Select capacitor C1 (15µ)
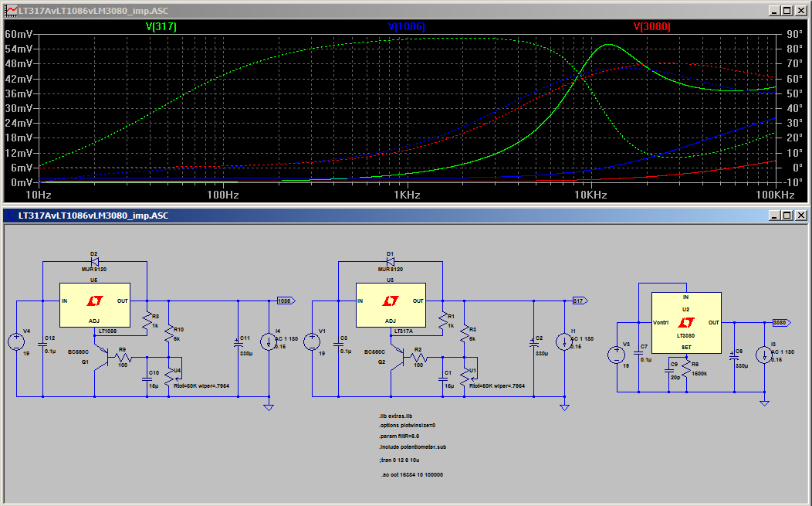The width and height of the screenshot is (812, 506). tap(443, 379)
